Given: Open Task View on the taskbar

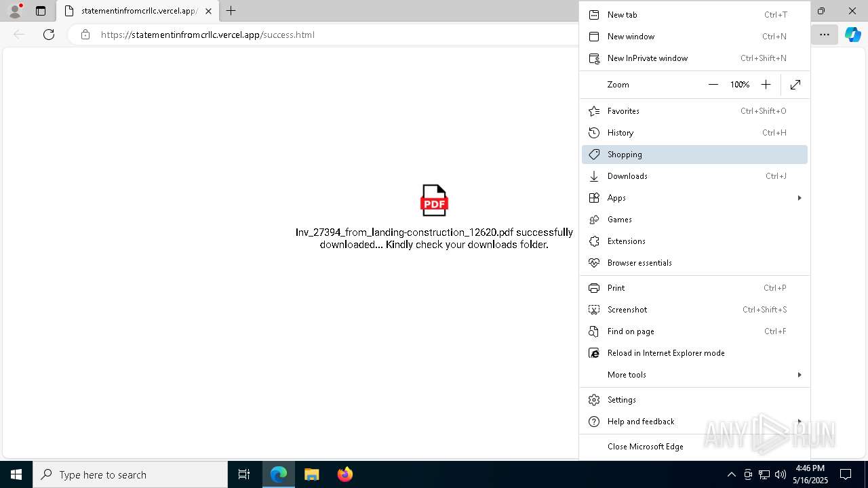Looking at the screenshot, I should 244,474.
